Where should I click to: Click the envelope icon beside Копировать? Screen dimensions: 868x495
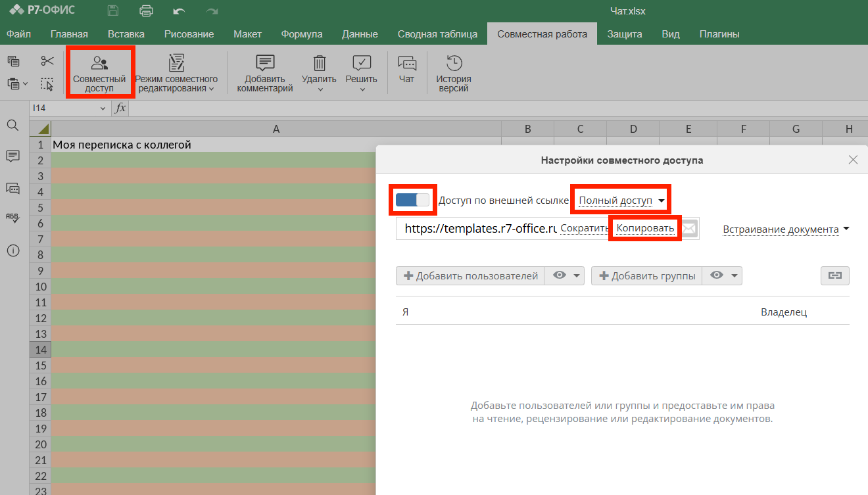point(688,229)
